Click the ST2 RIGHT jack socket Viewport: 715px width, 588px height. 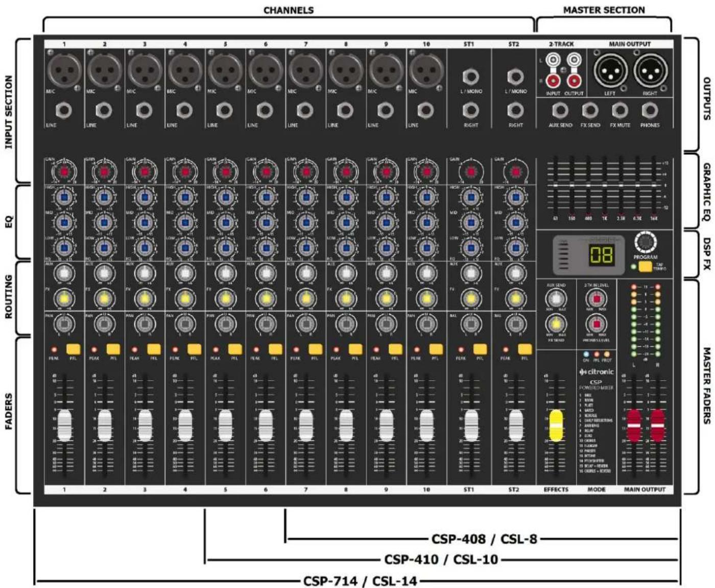click(x=515, y=110)
